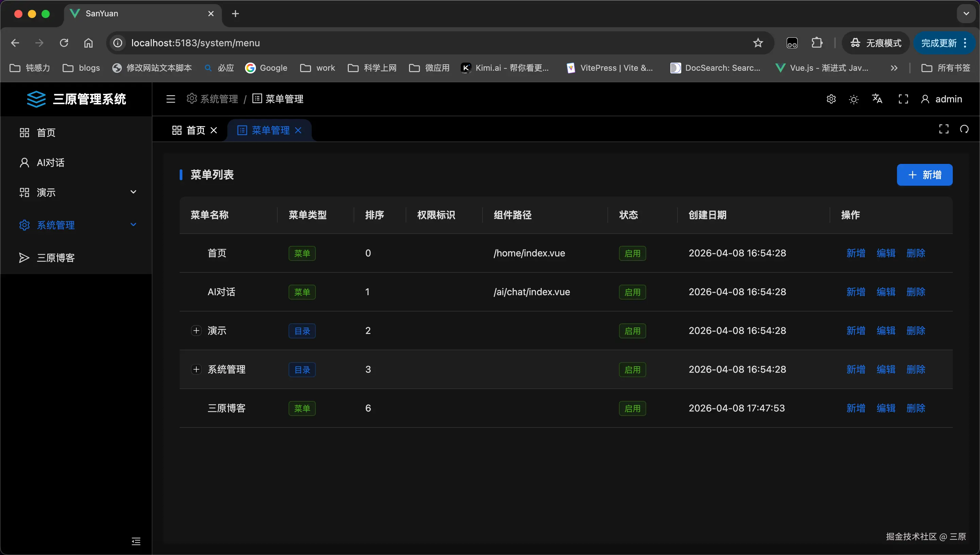
Task: Expand the 系统管理 table row
Action: click(196, 369)
